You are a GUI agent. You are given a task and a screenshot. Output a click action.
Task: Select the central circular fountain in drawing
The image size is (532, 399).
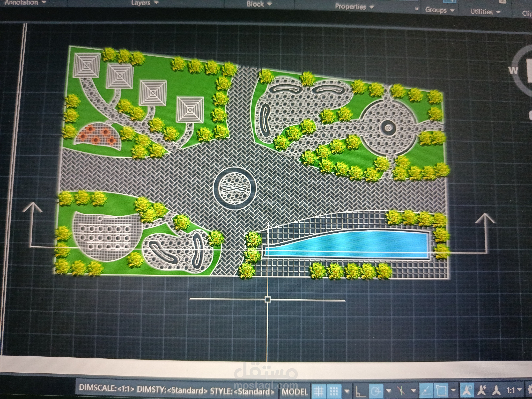[235, 188]
